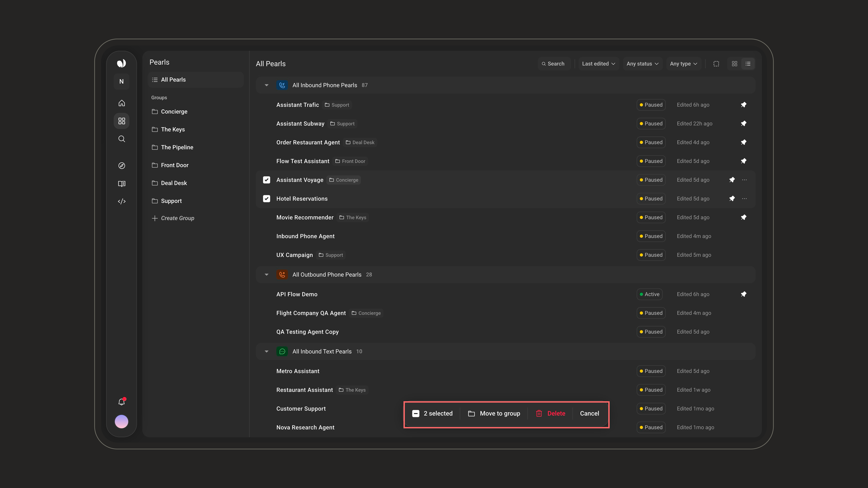Screen dimensions: 868x488
Task: Uncheck Hotel Reservations checkbox
Action: (x=267, y=199)
